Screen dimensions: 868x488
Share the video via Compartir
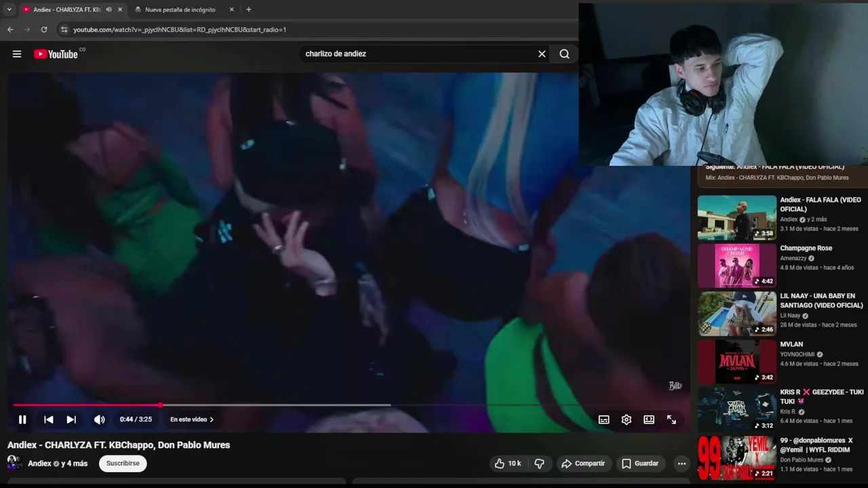click(x=583, y=464)
